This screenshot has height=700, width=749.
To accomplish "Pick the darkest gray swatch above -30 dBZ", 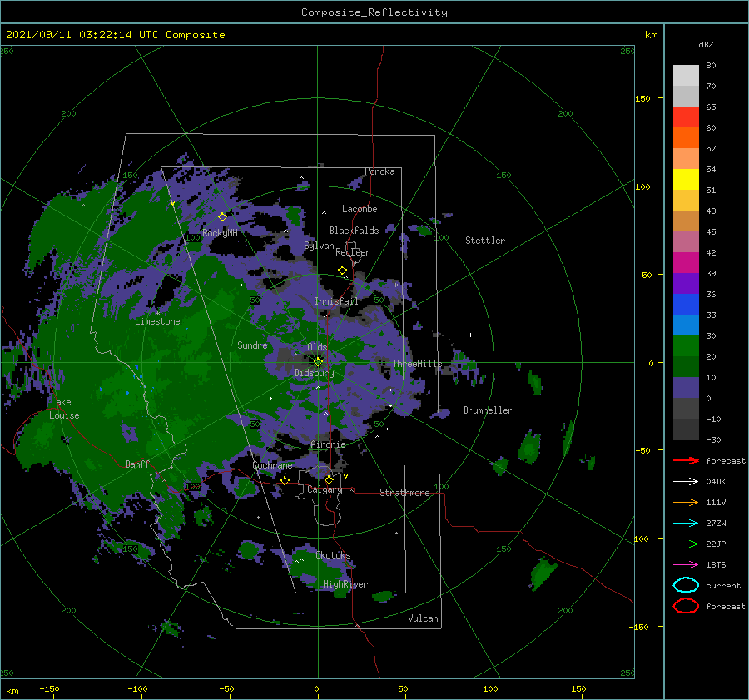I will click(686, 429).
